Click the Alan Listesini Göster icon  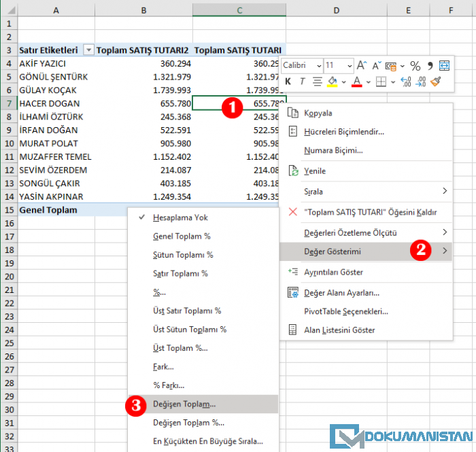coord(292,330)
